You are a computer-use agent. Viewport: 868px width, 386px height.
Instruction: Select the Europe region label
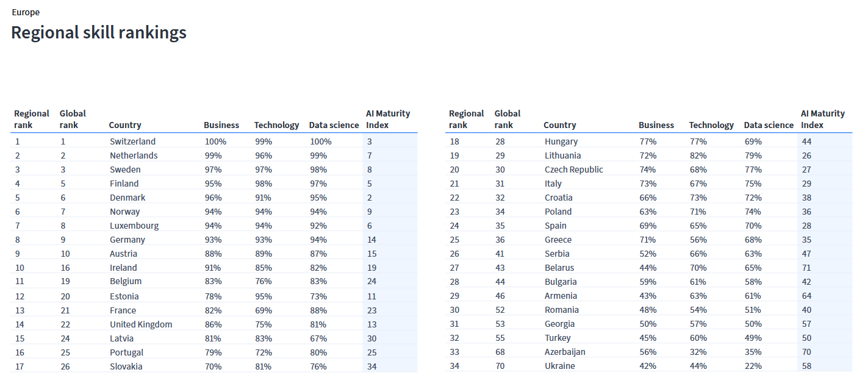coord(26,12)
